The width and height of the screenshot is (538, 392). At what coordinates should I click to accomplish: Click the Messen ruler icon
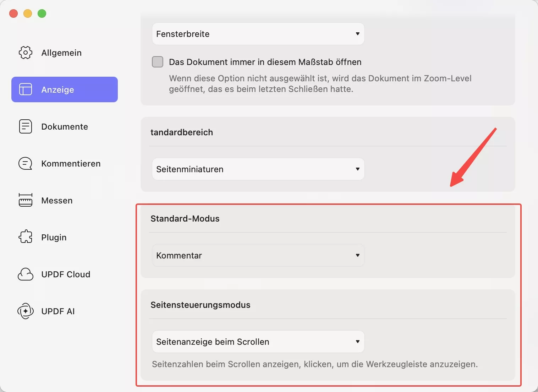click(x=26, y=200)
